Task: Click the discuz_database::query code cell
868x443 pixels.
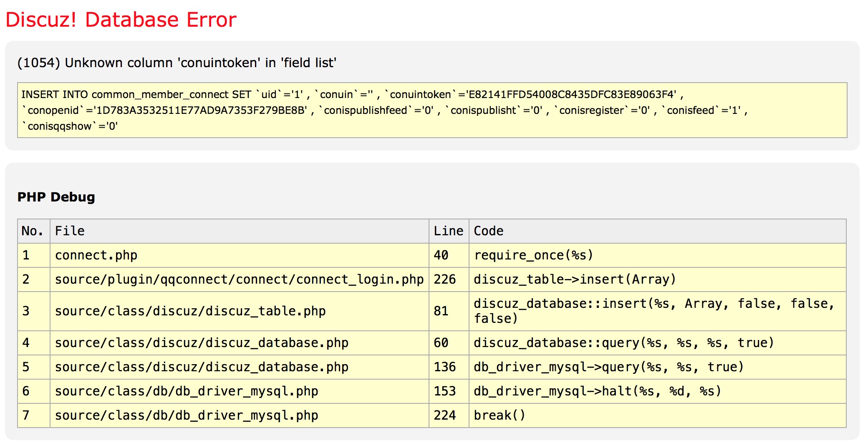Action: tap(624, 343)
